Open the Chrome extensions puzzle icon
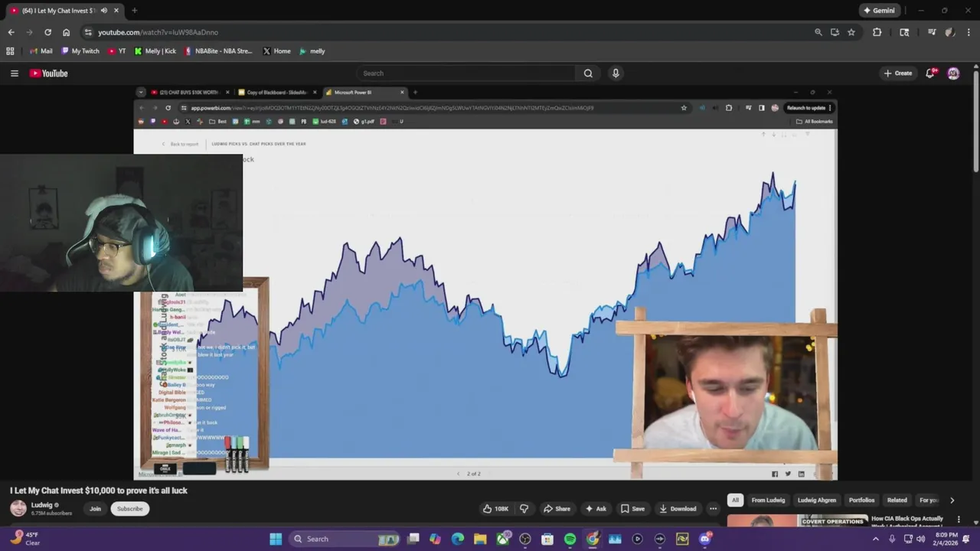 [877, 32]
